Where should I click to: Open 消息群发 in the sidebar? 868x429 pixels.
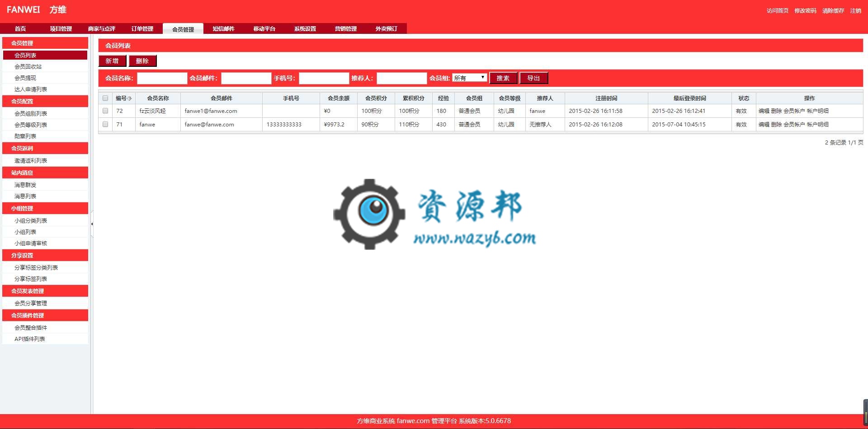tap(45, 185)
